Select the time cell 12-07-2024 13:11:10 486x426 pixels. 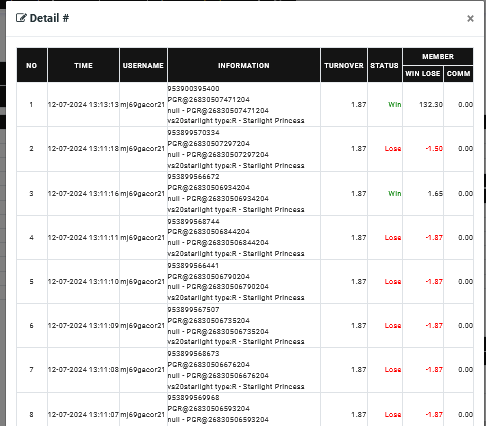pos(83,281)
